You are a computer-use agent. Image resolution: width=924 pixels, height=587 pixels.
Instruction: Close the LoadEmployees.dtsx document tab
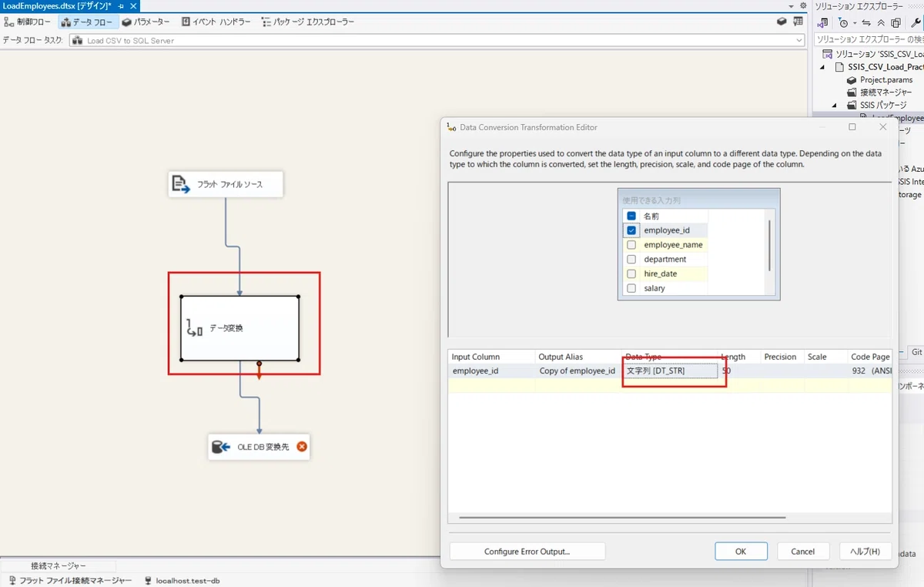click(132, 5)
